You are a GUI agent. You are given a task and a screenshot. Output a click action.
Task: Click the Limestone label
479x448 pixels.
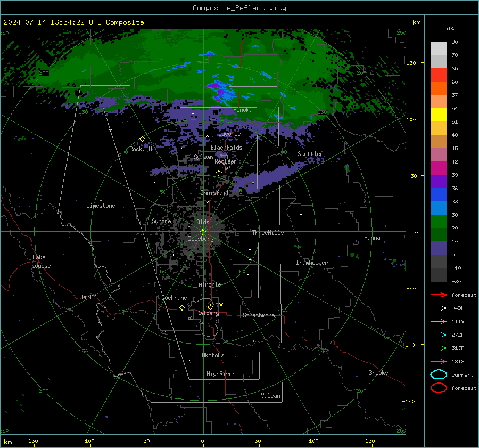[x=101, y=206]
